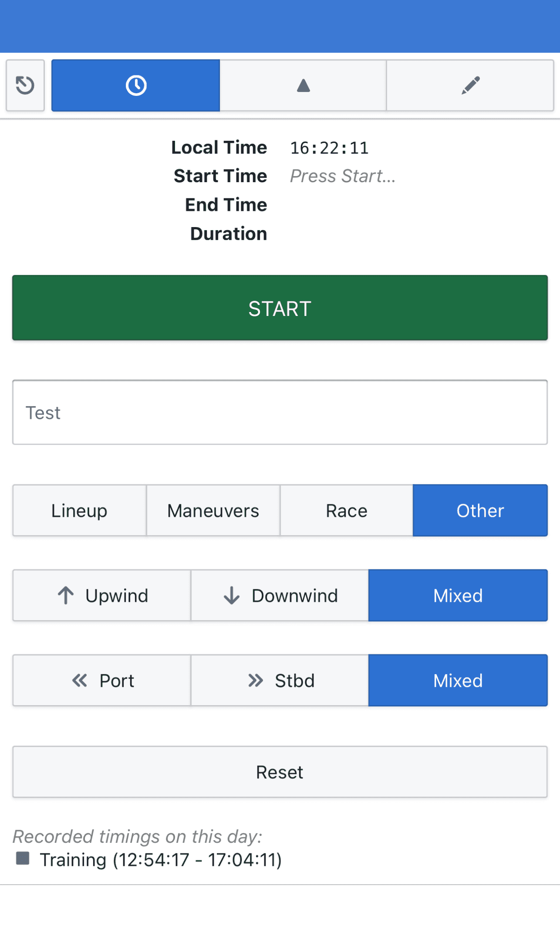Choose Downwind for the leg direction
The width and height of the screenshot is (560, 937).
(279, 595)
